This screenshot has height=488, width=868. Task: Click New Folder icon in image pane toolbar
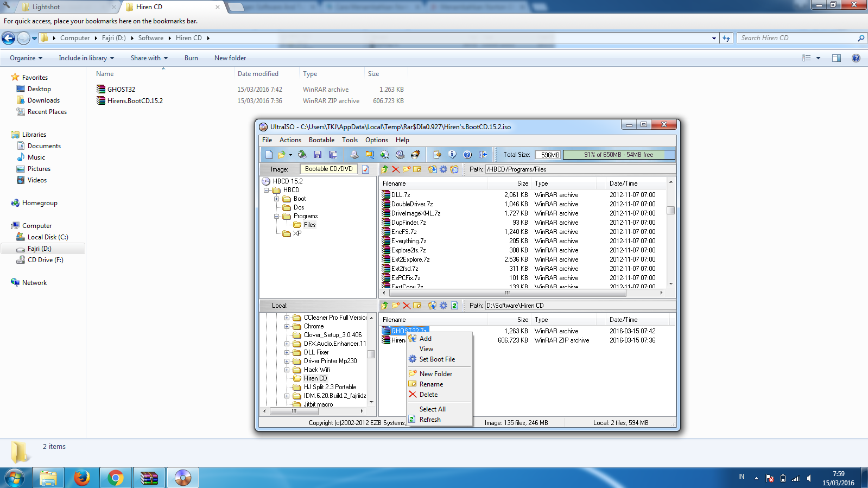[x=407, y=169]
